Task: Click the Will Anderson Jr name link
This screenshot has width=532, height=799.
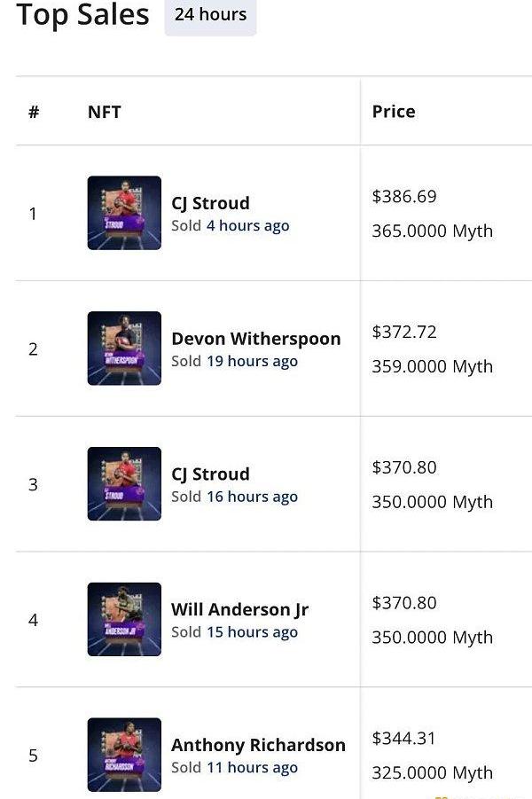Action: tap(239, 609)
